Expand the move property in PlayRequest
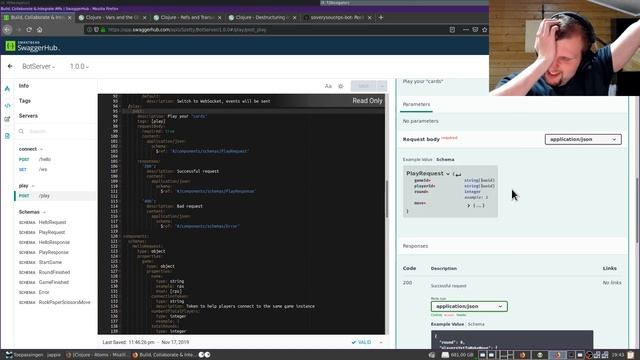The width and height of the screenshot is (640, 360). coord(469,206)
